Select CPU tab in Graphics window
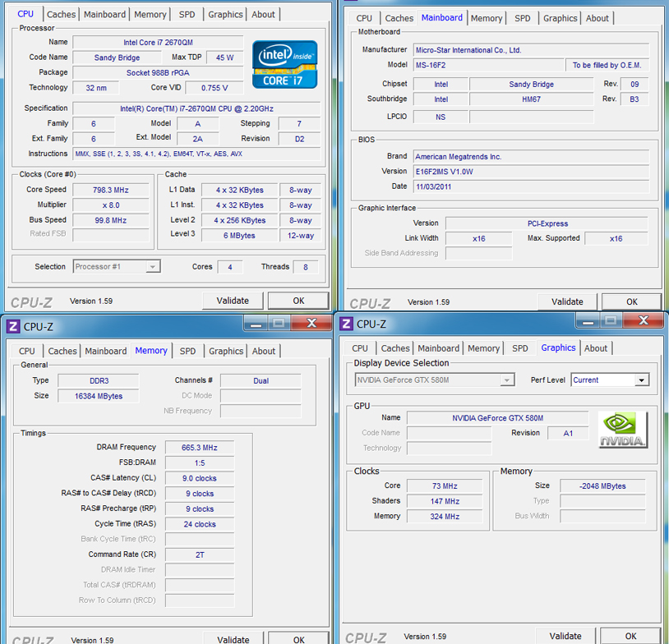The height and width of the screenshot is (644, 669). click(360, 348)
